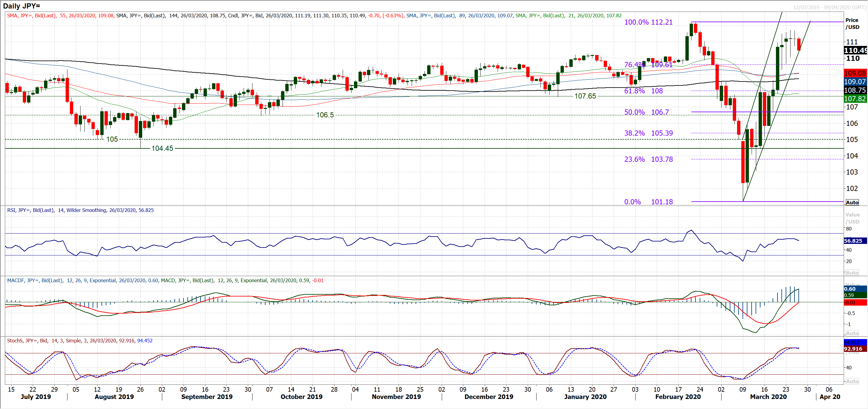Select the current price label 110.49
Screen dimensions: 868x409
(856, 50)
